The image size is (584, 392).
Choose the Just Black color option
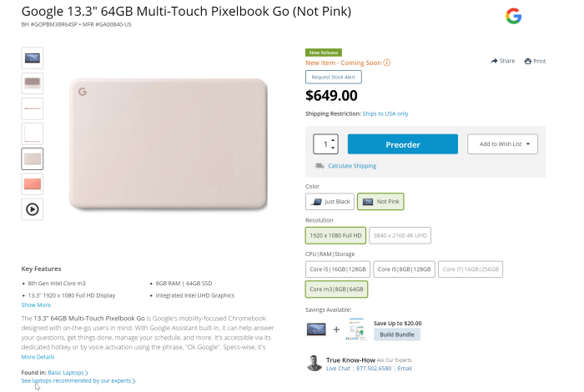(x=330, y=202)
